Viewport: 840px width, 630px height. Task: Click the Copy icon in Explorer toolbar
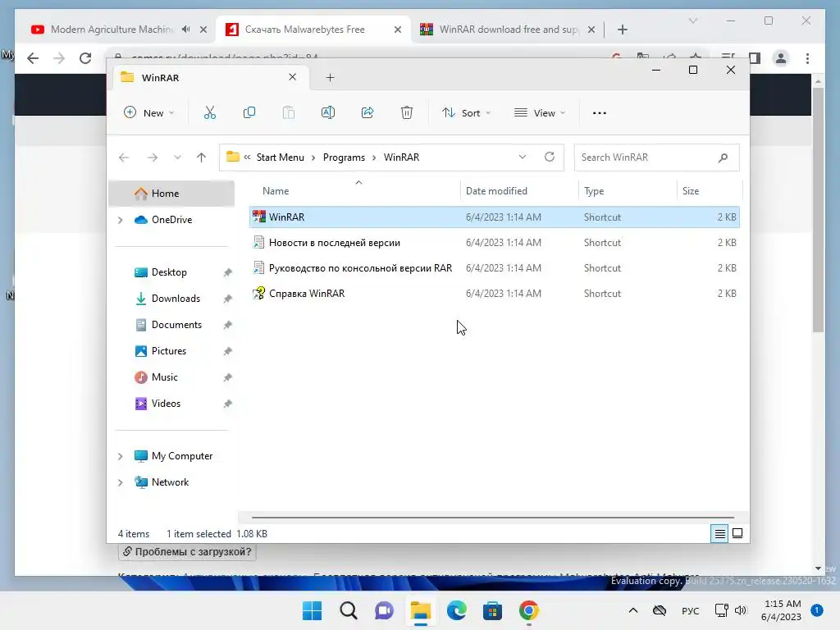coord(249,113)
